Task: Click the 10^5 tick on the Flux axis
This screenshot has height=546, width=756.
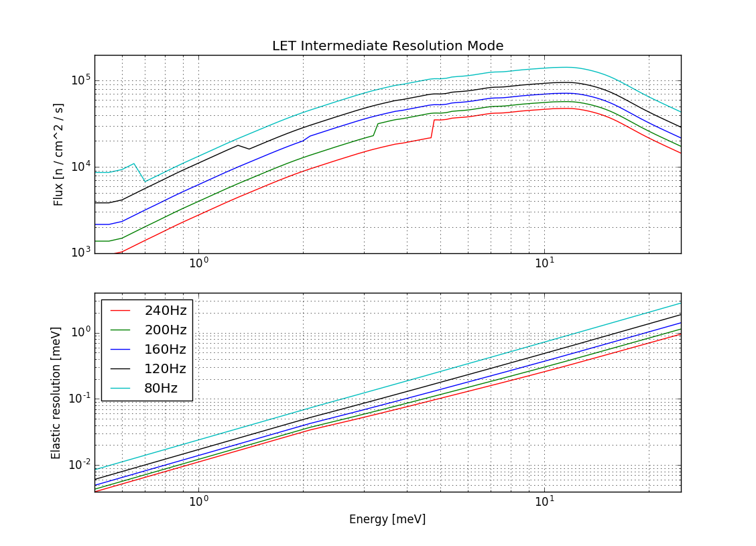Action: pos(80,80)
